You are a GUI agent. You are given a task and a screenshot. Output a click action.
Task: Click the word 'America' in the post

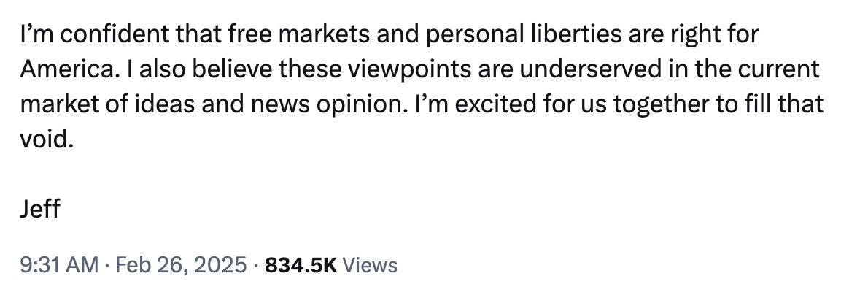[x=66, y=69]
